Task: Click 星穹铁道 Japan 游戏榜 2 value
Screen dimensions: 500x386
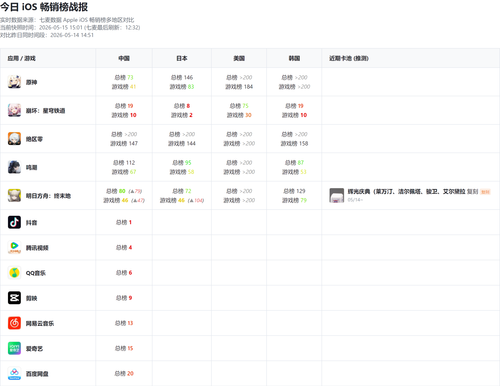Action: [x=191, y=115]
